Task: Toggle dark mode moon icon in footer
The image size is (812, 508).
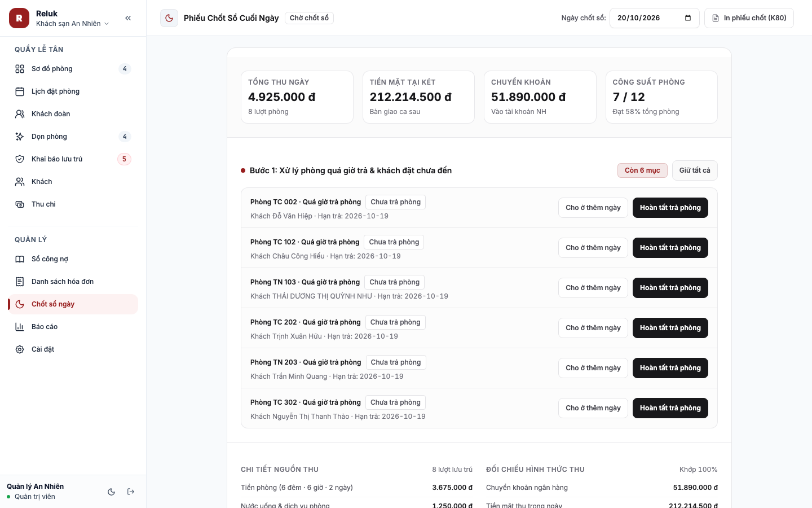Action: 112,492
